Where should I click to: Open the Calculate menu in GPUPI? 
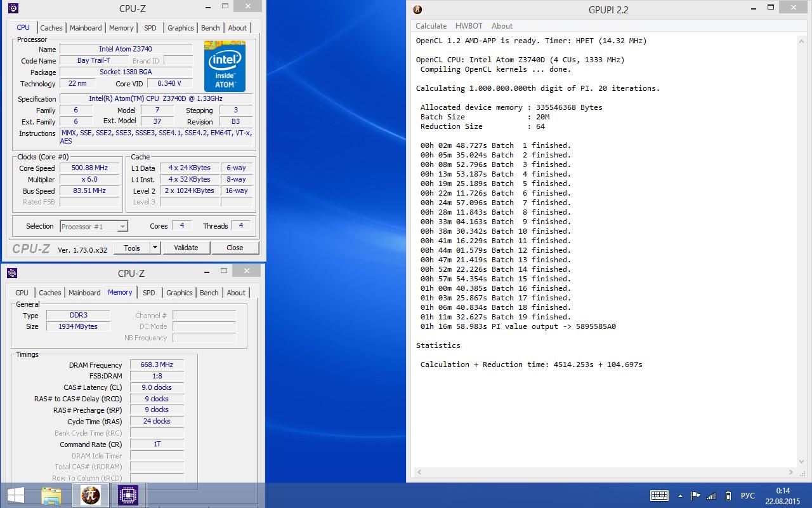431,26
